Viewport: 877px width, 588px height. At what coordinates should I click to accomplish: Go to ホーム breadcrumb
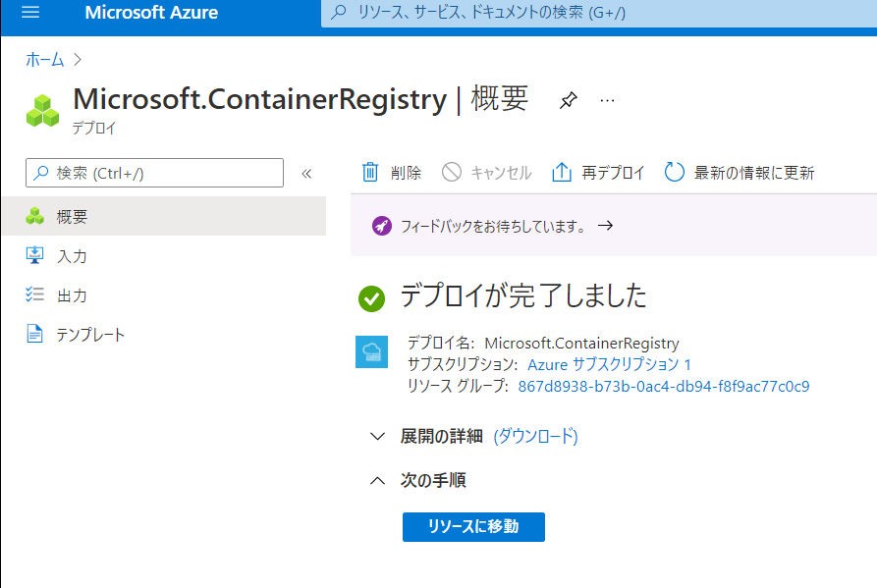point(45,59)
